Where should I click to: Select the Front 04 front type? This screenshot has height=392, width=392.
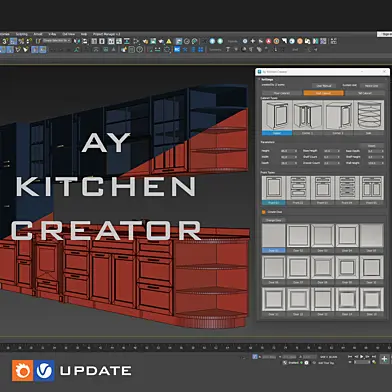(x=347, y=190)
